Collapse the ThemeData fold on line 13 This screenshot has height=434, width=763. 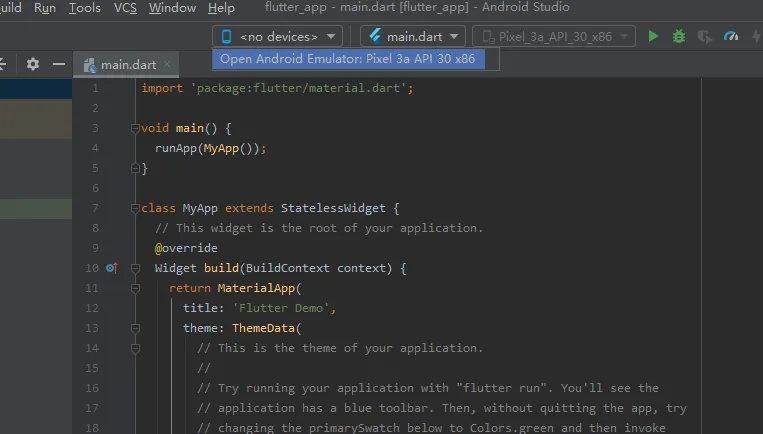point(135,328)
